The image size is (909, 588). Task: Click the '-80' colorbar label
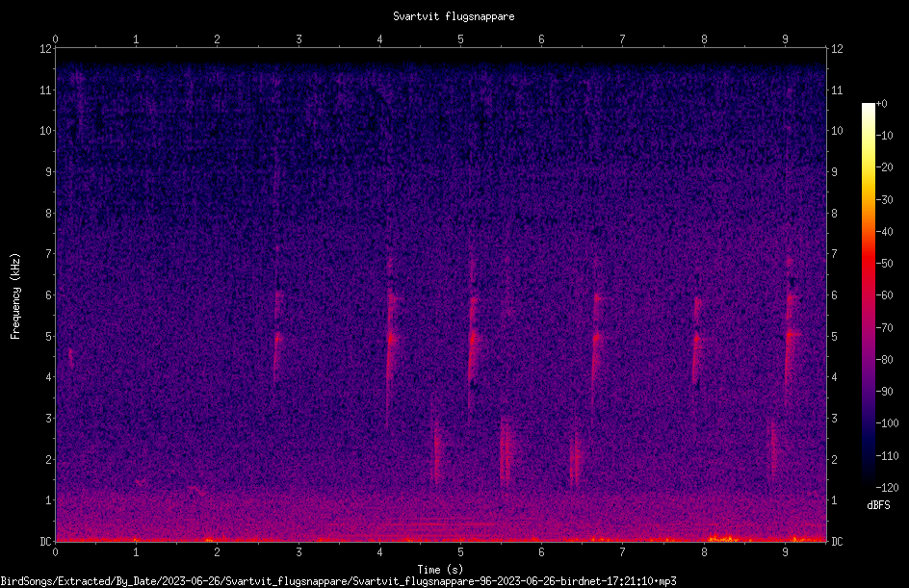tap(884, 360)
